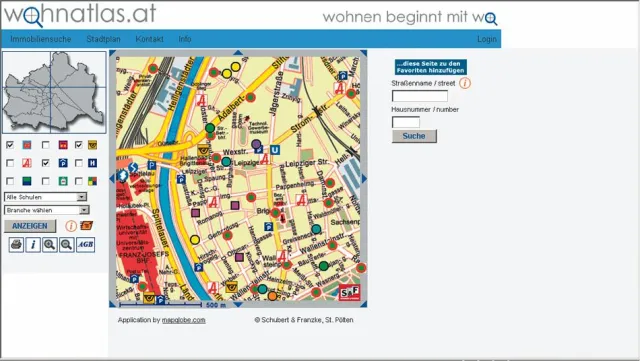
Task: Click the pharmacy 'A' icon near Adalbert street
Action: 201,100
